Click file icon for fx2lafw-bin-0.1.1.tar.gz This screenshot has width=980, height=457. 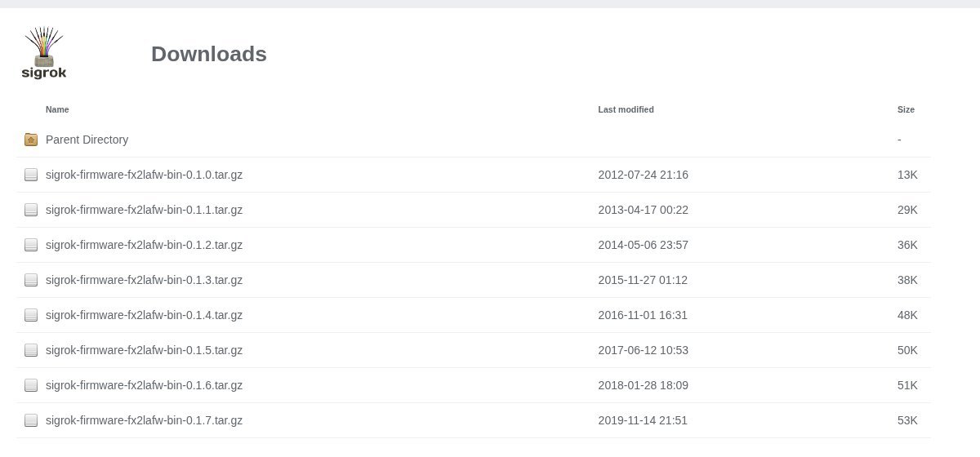pos(31,210)
